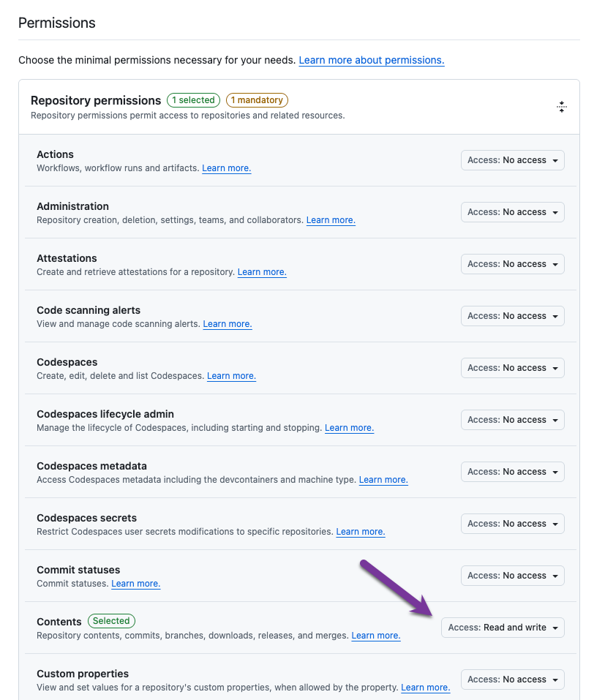Open Codespaces lifecycle admin access dropdown
The height and width of the screenshot is (700, 605).
point(513,420)
